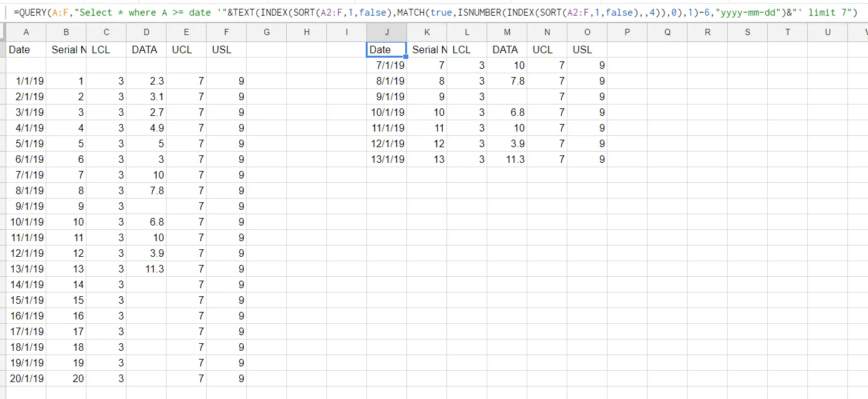Select column F header
This screenshot has height=399, width=868.
coord(227,32)
